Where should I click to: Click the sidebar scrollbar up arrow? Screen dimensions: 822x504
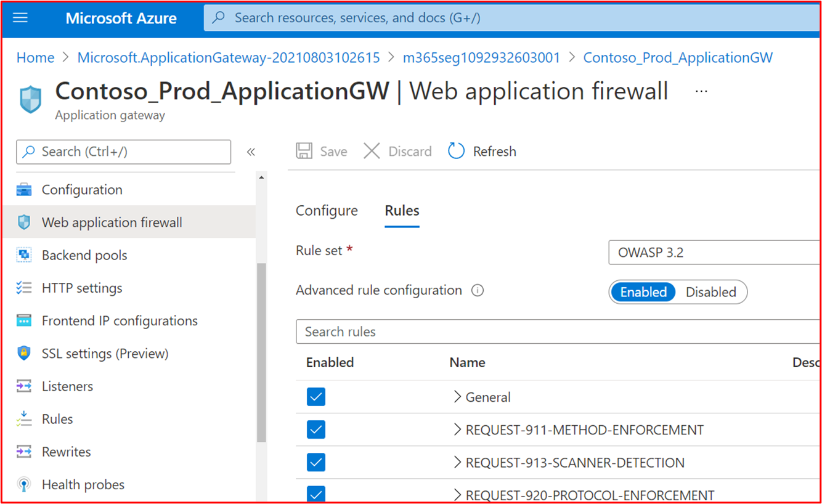tap(261, 177)
